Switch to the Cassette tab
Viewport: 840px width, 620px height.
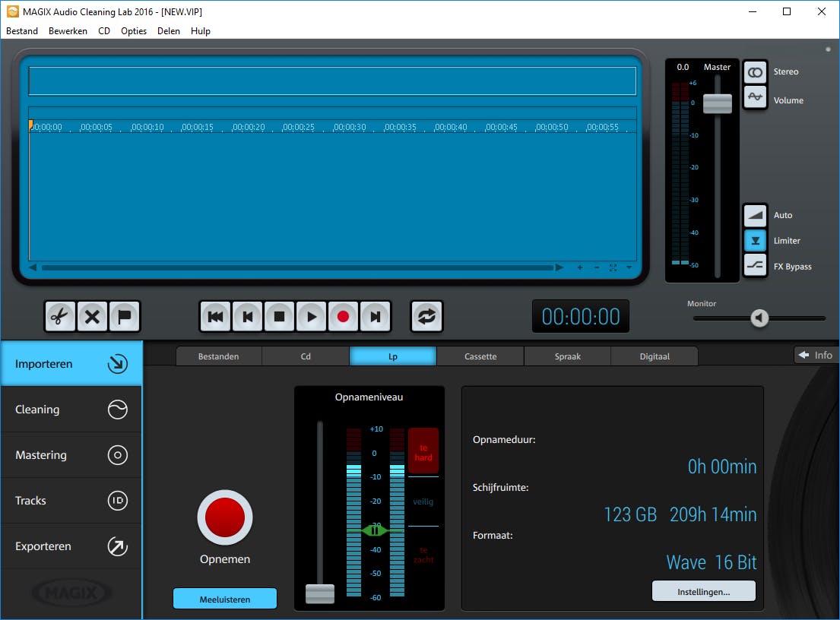(480, 356)
